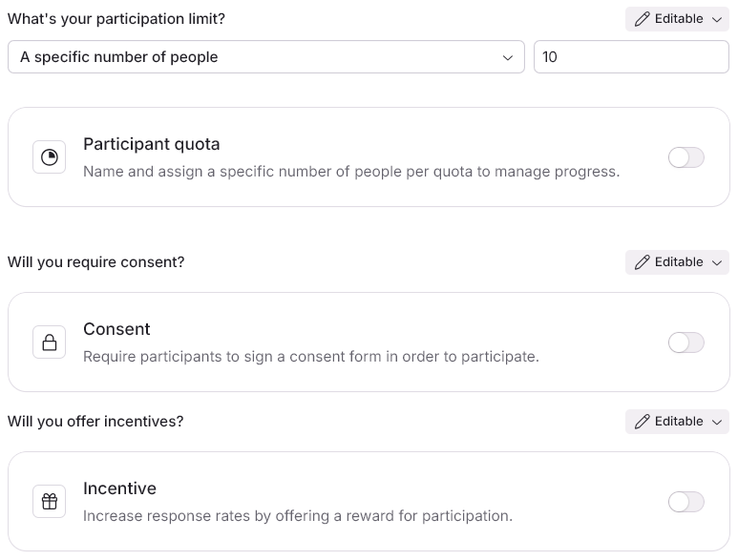Click pencil icon beside participation limit question

(x=642, y=19)
